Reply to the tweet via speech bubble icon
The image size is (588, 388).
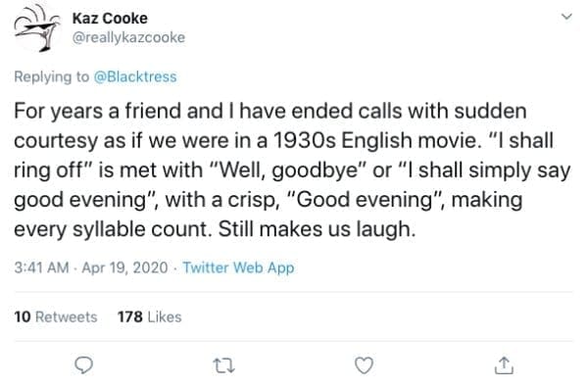(83, 365)
